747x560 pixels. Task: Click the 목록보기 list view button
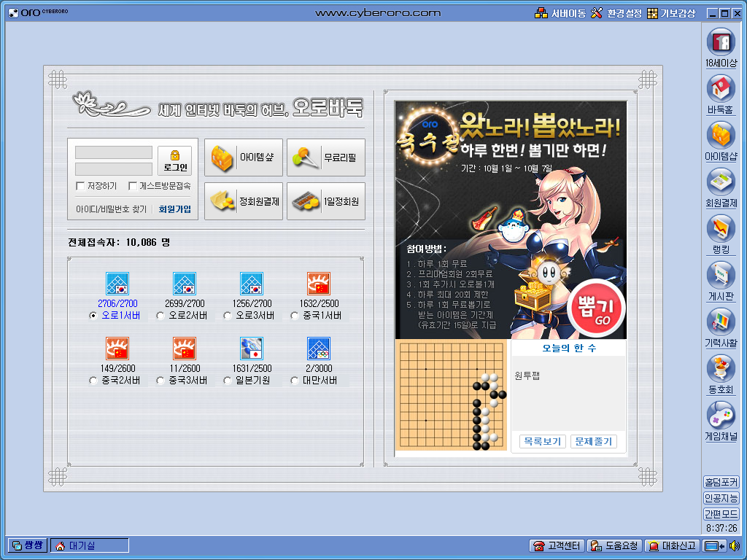pos(542,441)
